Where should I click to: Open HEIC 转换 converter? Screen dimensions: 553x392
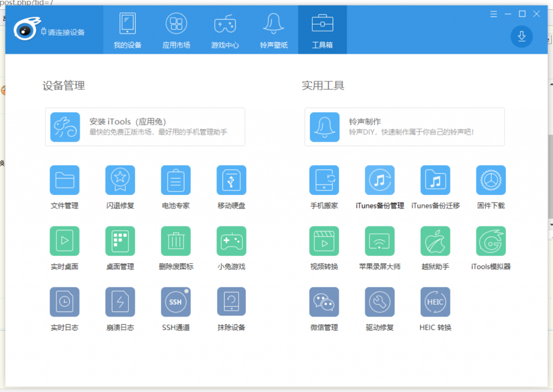click(435, 302)
